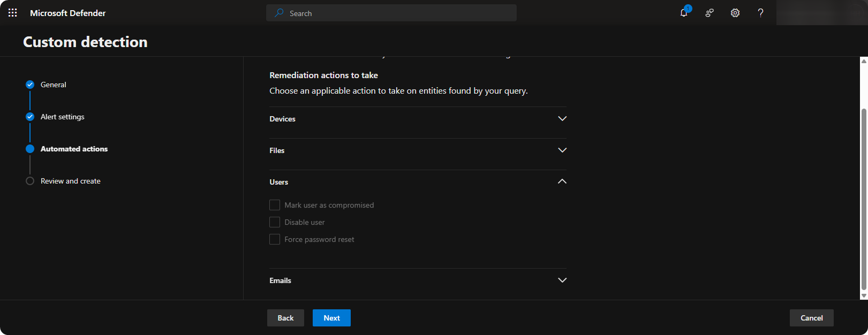Open the settings gear icon
The image size is (868, 335).
click(735, 13)
